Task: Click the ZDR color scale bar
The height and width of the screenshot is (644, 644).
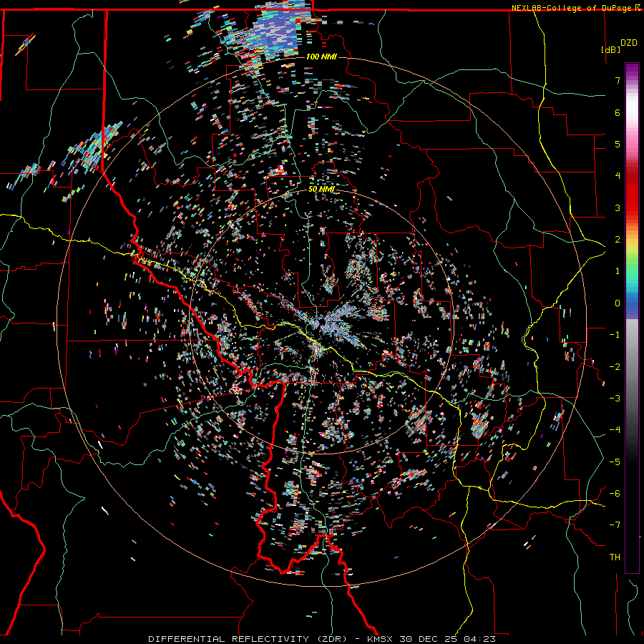Action: click(x=632, y=318)
